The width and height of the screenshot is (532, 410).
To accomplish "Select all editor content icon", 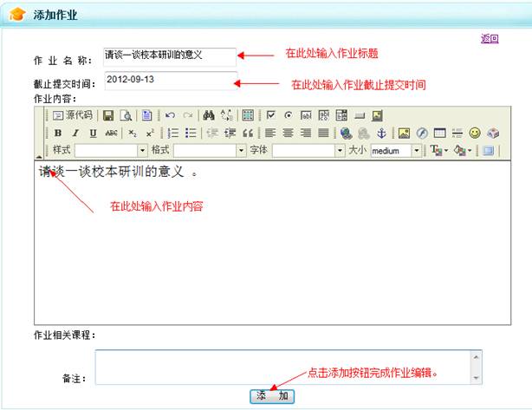I will pos(248,116).
